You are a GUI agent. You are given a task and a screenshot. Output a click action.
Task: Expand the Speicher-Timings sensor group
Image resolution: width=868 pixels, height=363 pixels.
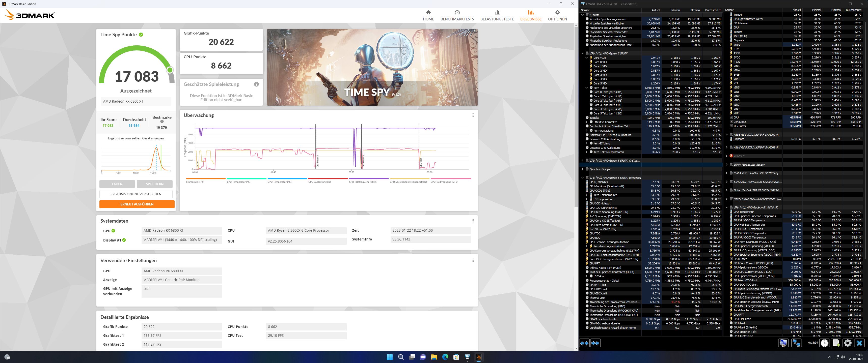(582, 169)
